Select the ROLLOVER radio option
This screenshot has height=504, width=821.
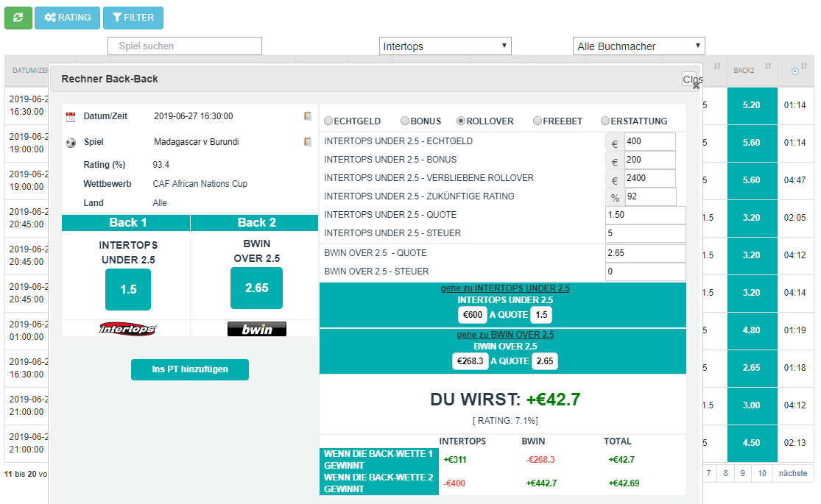click(461, 121)
